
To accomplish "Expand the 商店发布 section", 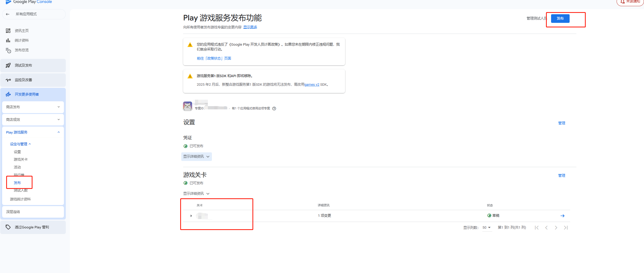I will (33, 107).
